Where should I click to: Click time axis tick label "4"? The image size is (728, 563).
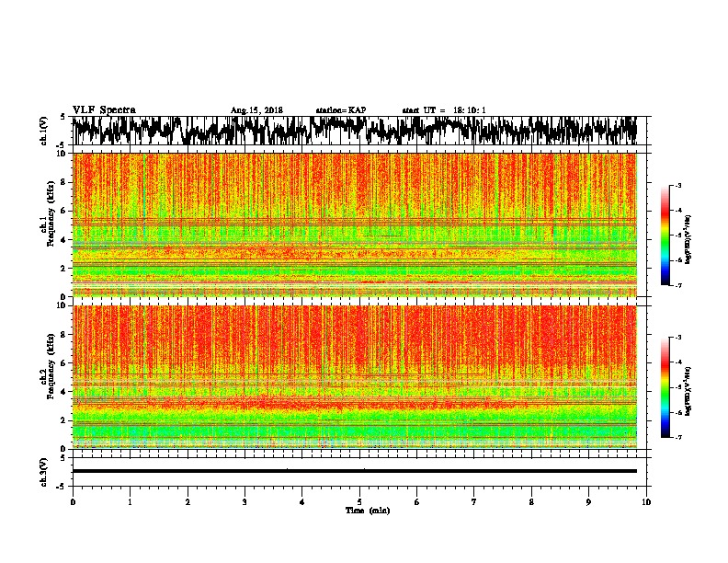302,502
